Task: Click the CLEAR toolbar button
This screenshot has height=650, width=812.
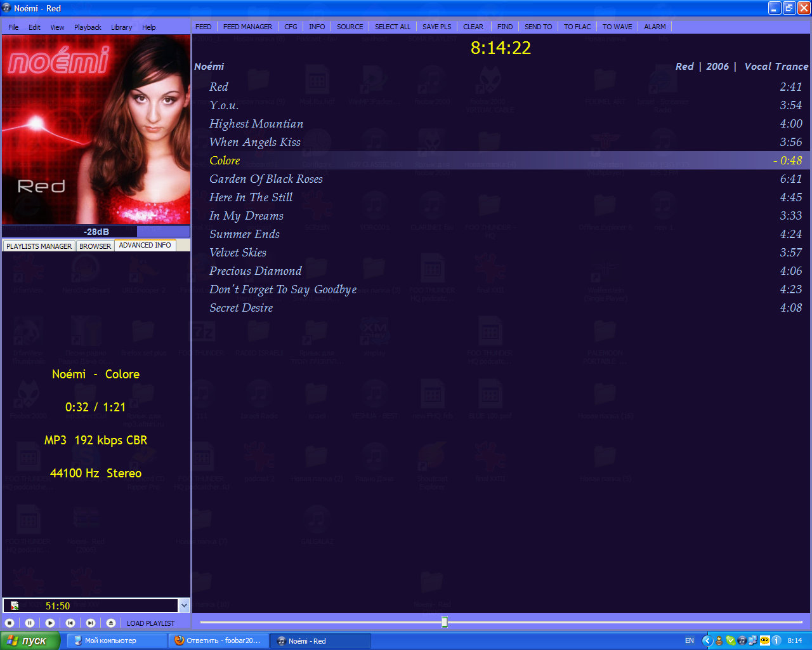Action: point(473,27)
